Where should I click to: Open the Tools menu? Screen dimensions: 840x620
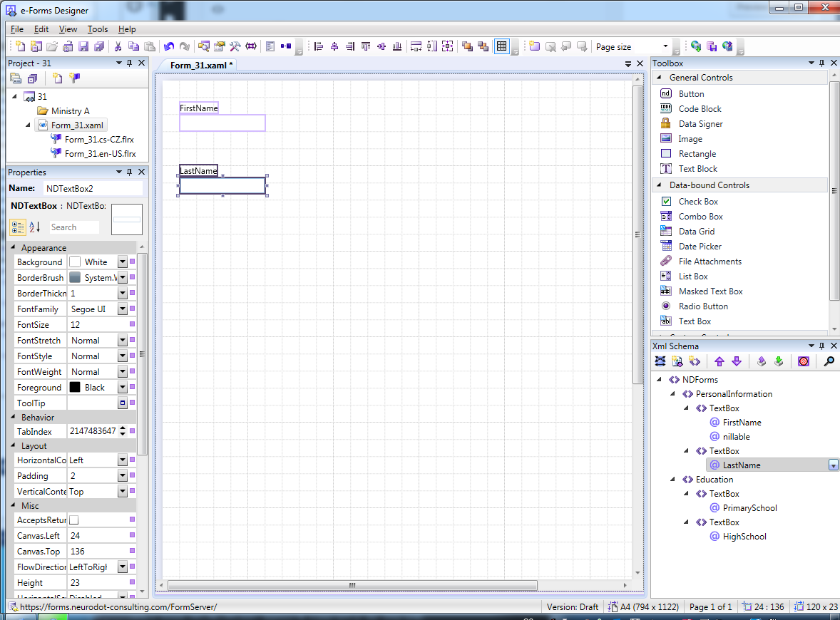[98, 29]
